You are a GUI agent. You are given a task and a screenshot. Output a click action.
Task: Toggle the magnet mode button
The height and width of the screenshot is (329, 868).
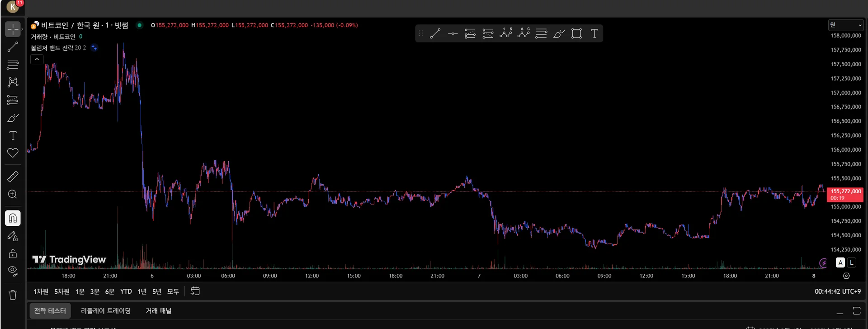coord(13,218)
